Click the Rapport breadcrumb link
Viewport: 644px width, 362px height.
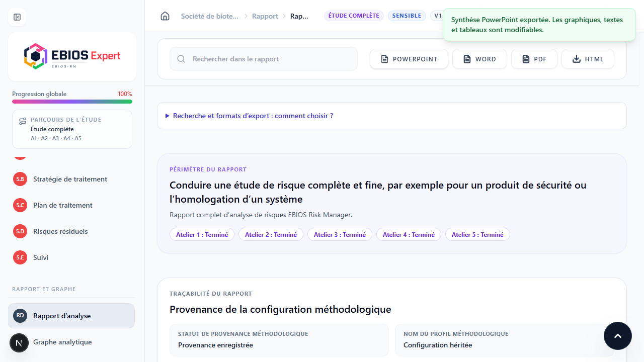[x=265, y=16]
